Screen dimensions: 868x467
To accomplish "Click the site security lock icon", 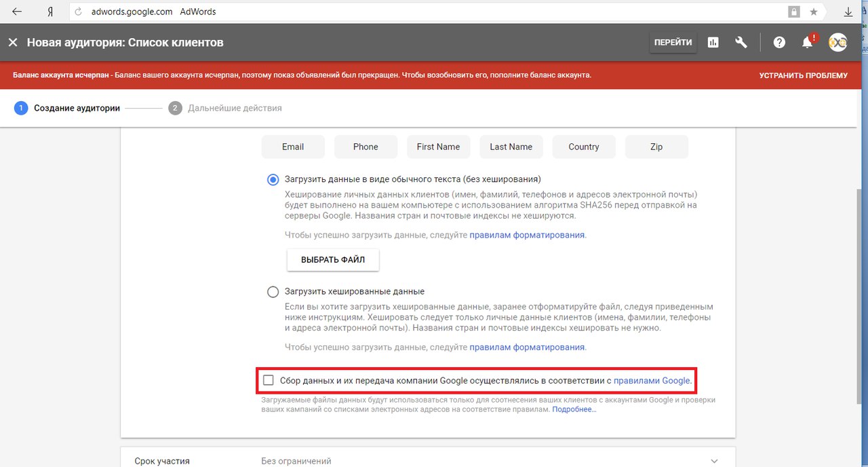I will (x=793, y=12).
